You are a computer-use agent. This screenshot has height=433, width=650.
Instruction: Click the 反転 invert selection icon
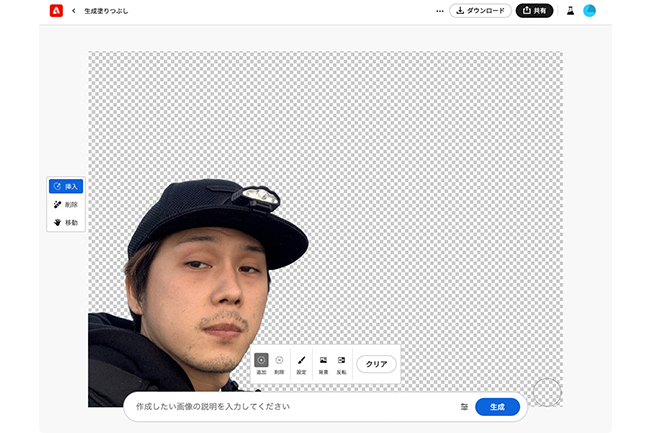pyautogui.click(x=341, y=363)
